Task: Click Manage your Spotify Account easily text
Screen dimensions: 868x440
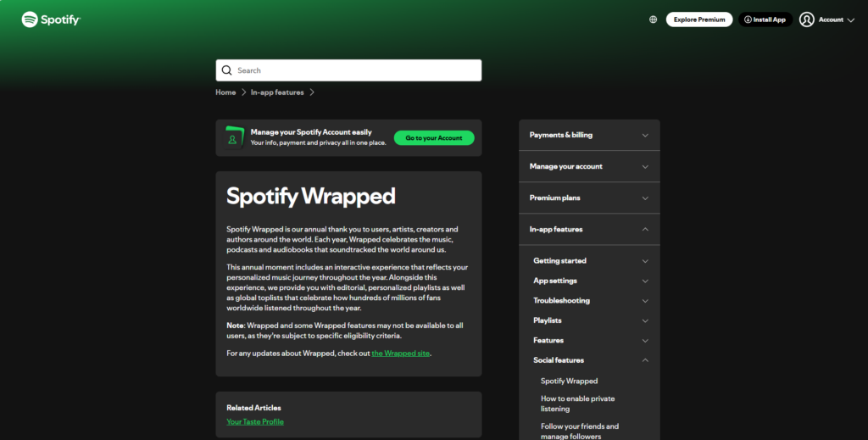Action: (311, 132)
